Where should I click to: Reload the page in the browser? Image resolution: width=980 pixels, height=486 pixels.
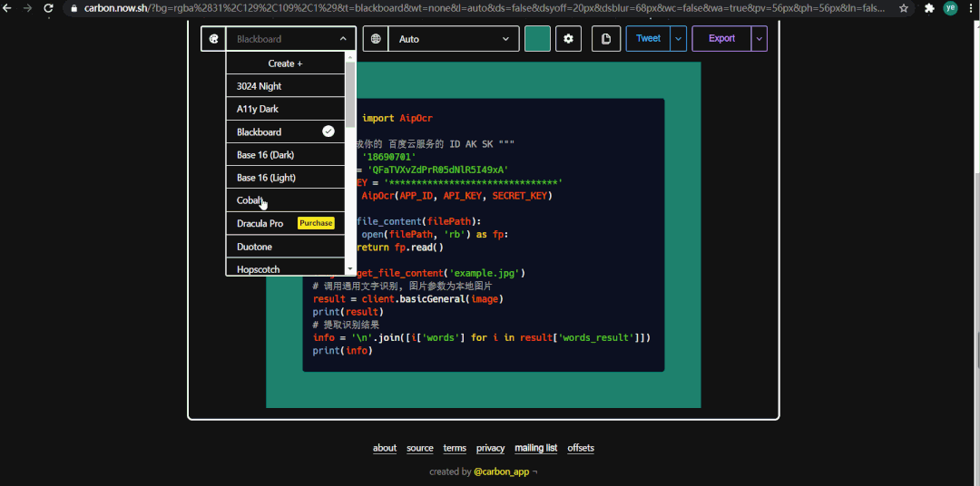(48, 8)
